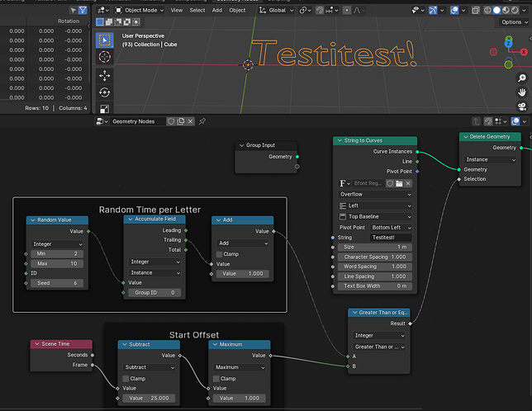The height and width of the screenshot is (411, 532).
Task: Select the Rotate tool
Action: pos(104,92)
